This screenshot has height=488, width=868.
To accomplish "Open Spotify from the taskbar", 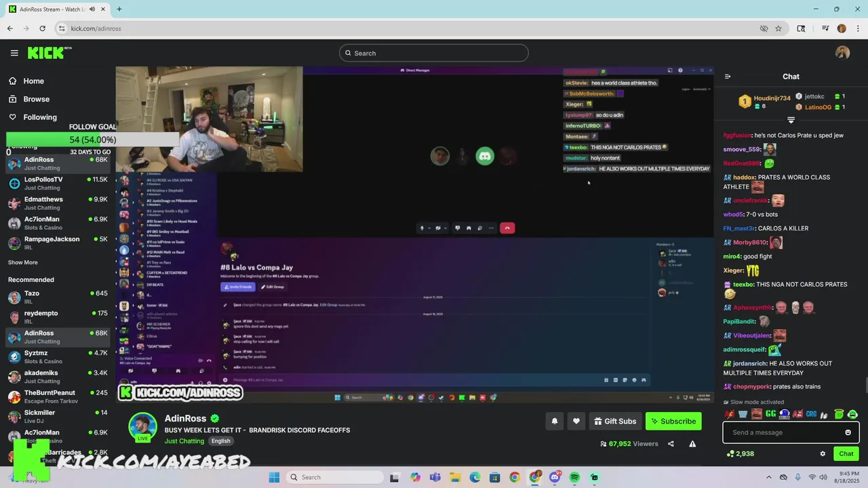I will [x=574, y=477].
